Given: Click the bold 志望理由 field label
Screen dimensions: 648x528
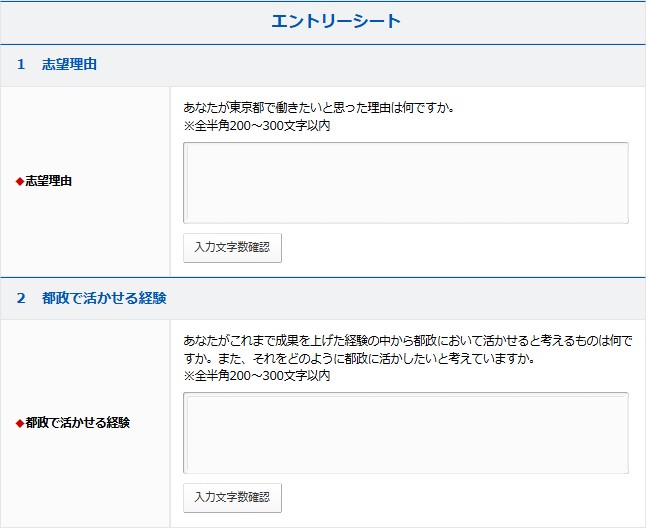Looking at the screenshot, I should [x=48, y=182].
